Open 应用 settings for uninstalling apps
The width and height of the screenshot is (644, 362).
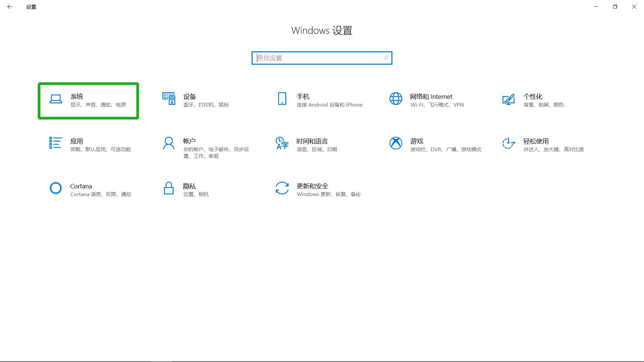89,145
